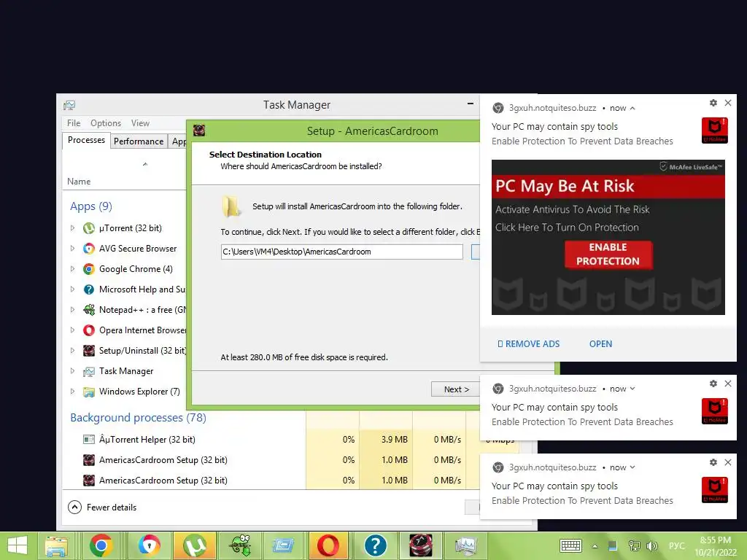Viewport: 747px width, 560px height.
Task: Click the clock showing 8:55 PM
Action: [x=715, y=540]
